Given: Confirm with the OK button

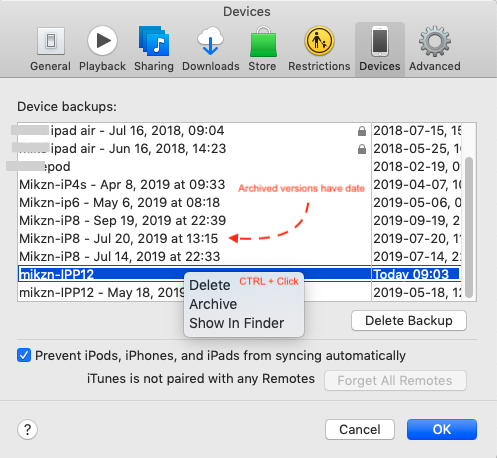Looking at the screenshot, I should [x=442, y=429].
